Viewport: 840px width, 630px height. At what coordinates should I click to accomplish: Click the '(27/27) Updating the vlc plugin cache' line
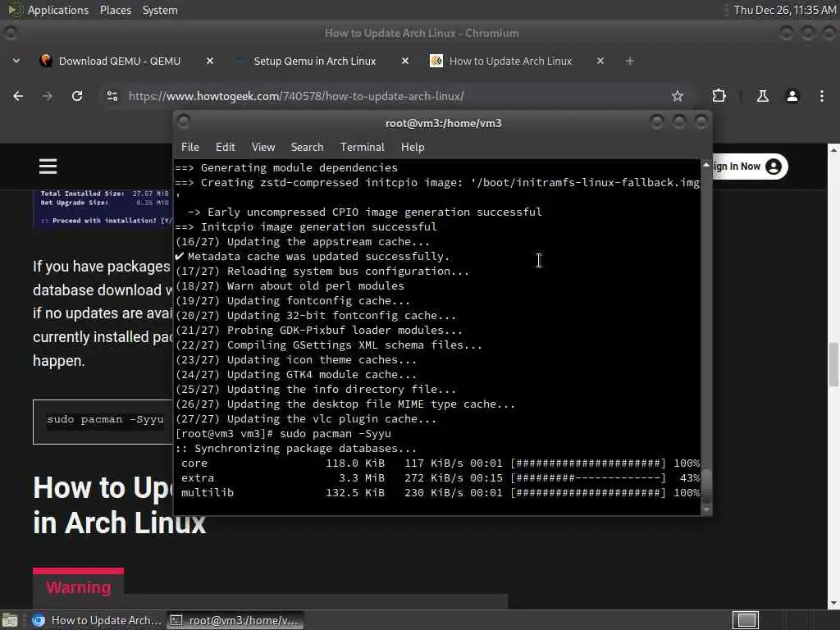coord(306,419)
